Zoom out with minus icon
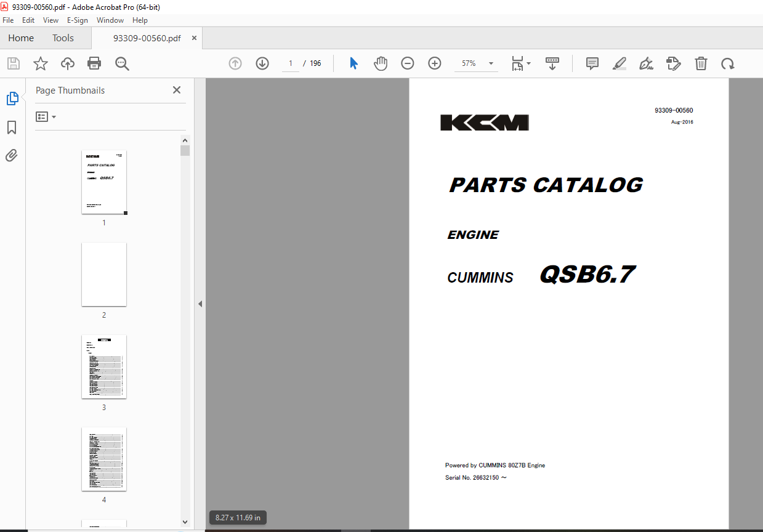The width and height of the screenshot is (763, 532). point(408,63)
